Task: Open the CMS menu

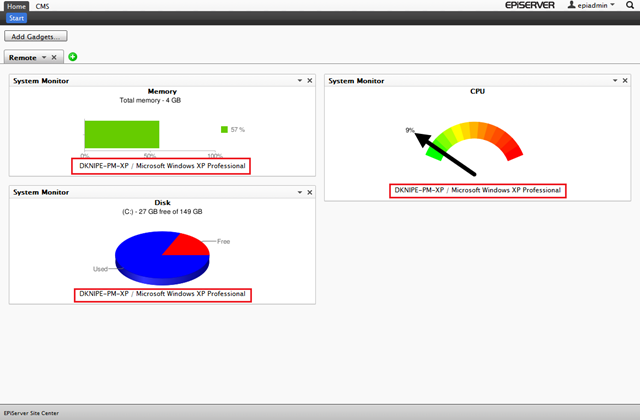Action: (42, 6)
